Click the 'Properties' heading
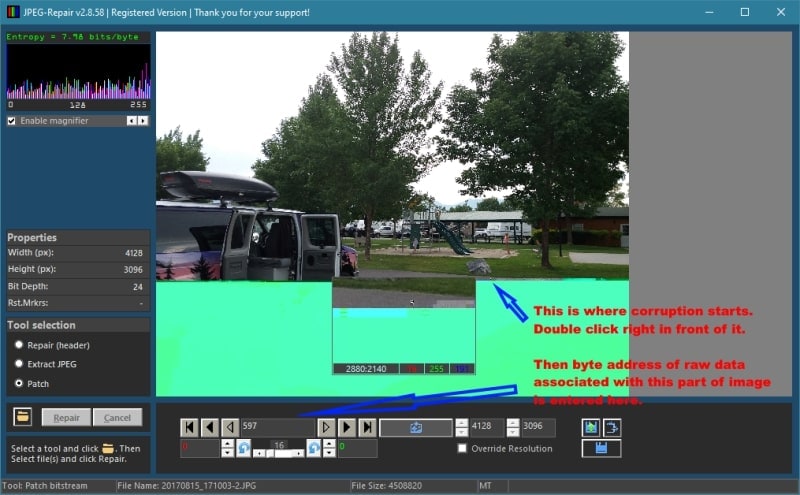The height and width of the screenshot is (495, 800). point(32,237)
